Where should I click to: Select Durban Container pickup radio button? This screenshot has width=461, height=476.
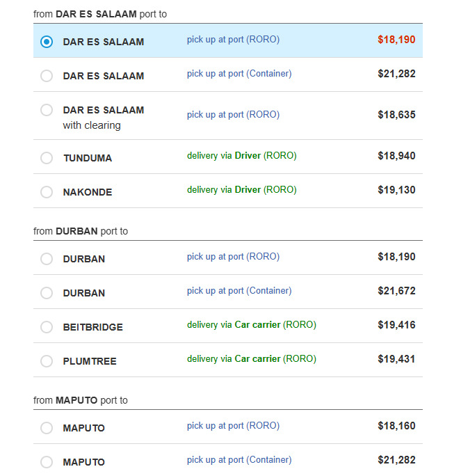(47, 293)
